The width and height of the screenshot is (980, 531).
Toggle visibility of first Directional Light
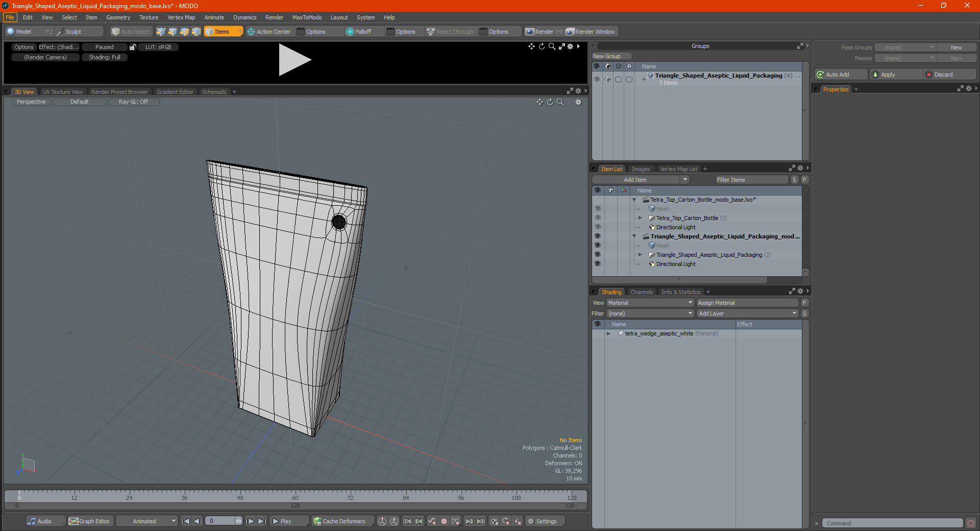(x=597, y=227)
